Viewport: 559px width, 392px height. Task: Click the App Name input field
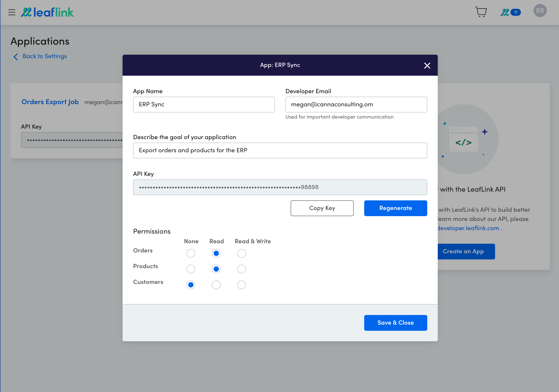coord(204,104)
